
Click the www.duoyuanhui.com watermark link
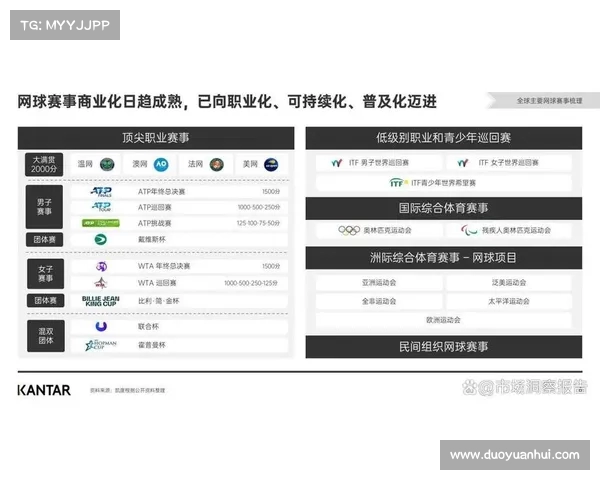[514, 455]
